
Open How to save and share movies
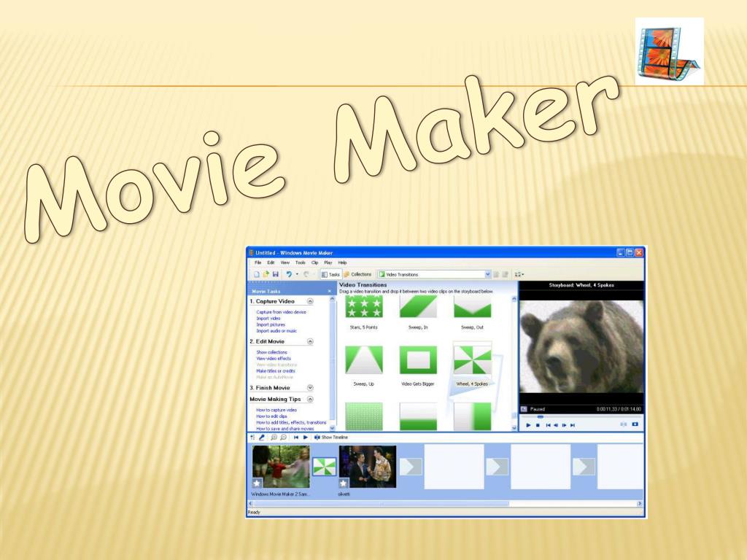click(x=285, y=428)
